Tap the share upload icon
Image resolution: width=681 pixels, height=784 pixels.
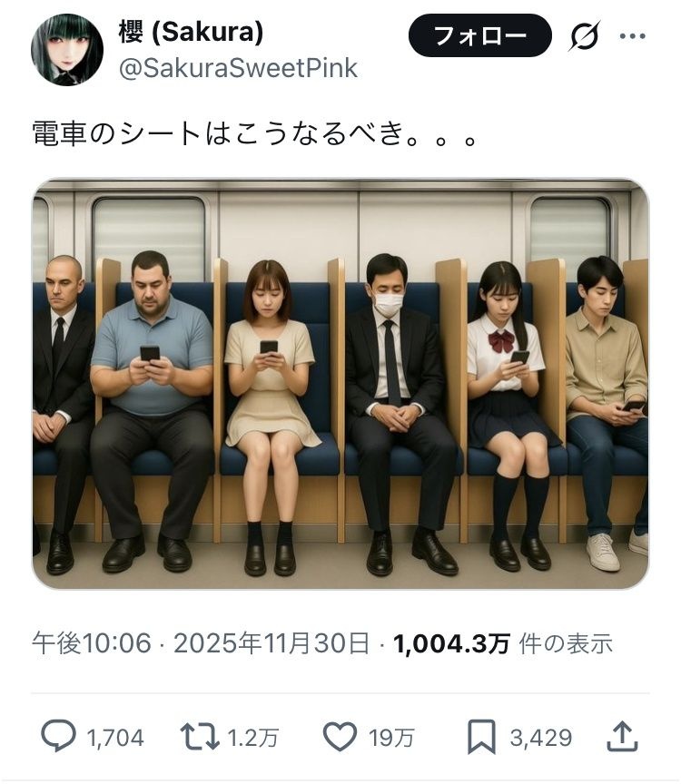coord(622,736)
